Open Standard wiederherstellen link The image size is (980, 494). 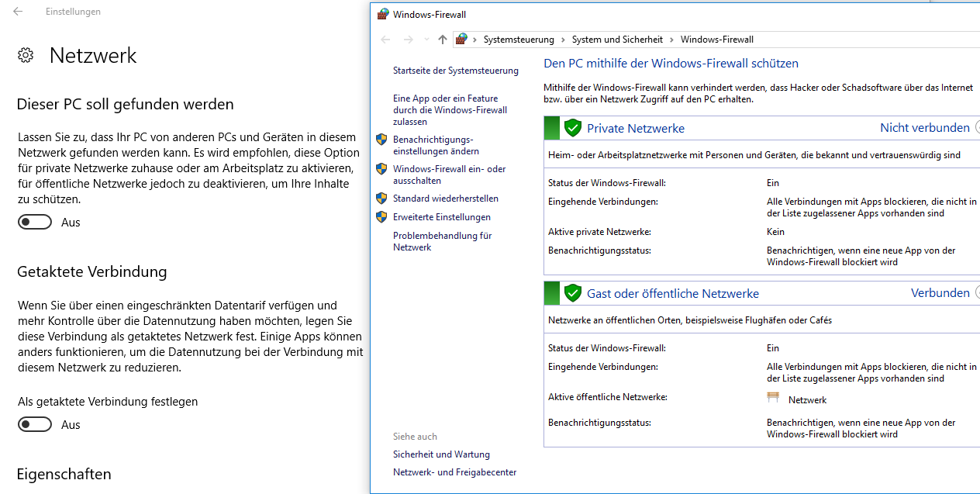446,199
